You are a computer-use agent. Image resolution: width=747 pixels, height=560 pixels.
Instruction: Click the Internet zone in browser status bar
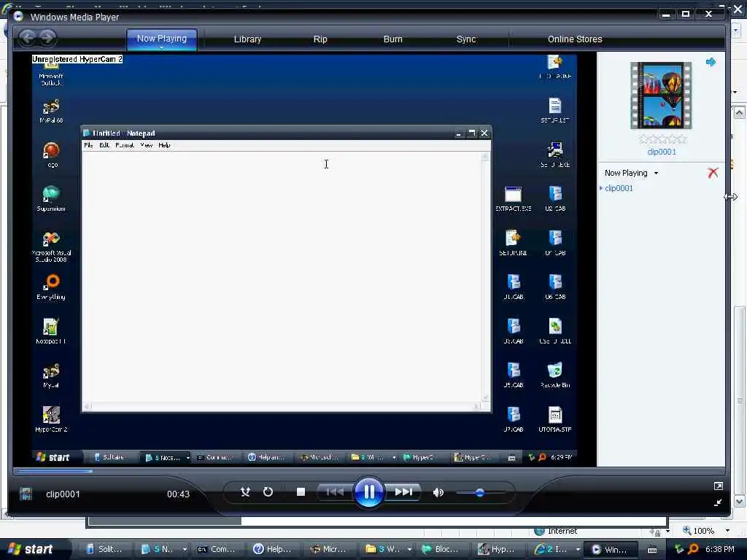(555, 531)
